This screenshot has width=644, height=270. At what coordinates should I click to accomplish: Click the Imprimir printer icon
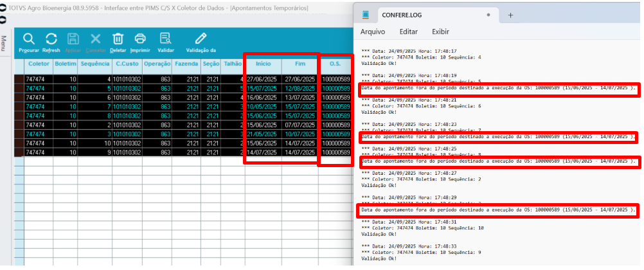pyautogui.click(x=140, y=39)
